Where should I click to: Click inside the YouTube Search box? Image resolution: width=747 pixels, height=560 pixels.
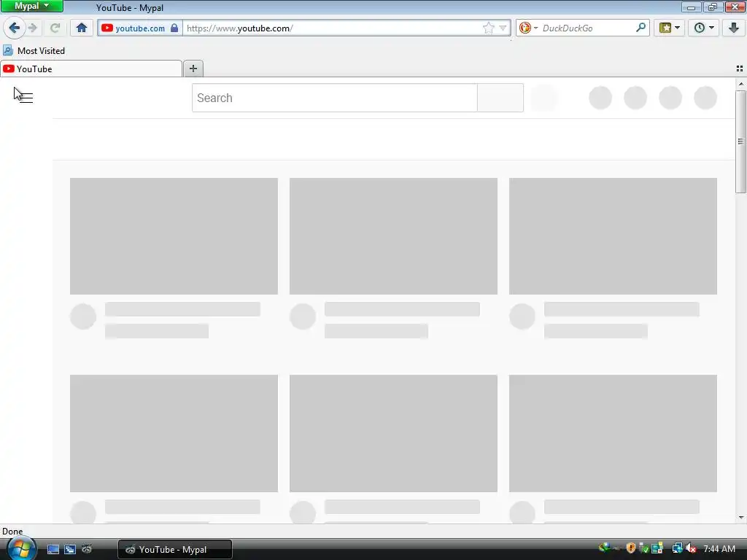click(334, 98)
